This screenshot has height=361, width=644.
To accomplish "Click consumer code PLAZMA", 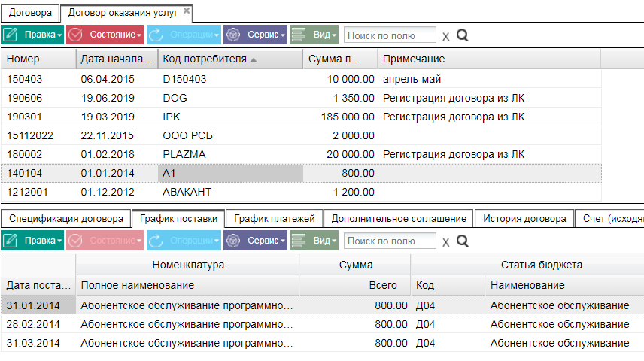I will (x=184, y=154).
